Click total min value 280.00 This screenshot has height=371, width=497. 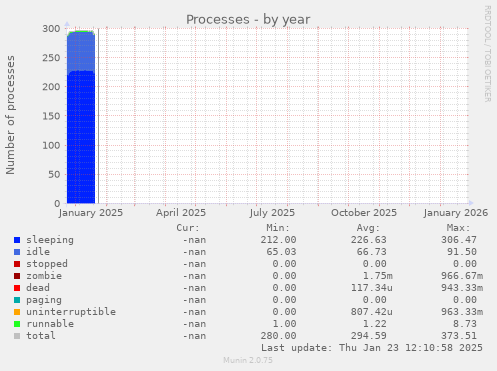[278, 336]
